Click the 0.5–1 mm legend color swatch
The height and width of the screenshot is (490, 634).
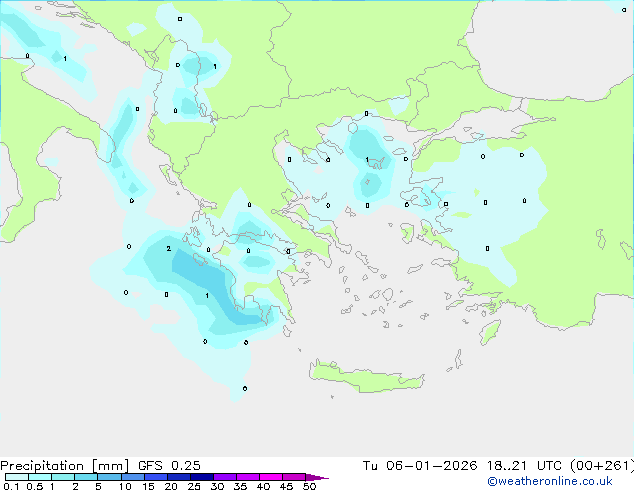click(40, 477)
